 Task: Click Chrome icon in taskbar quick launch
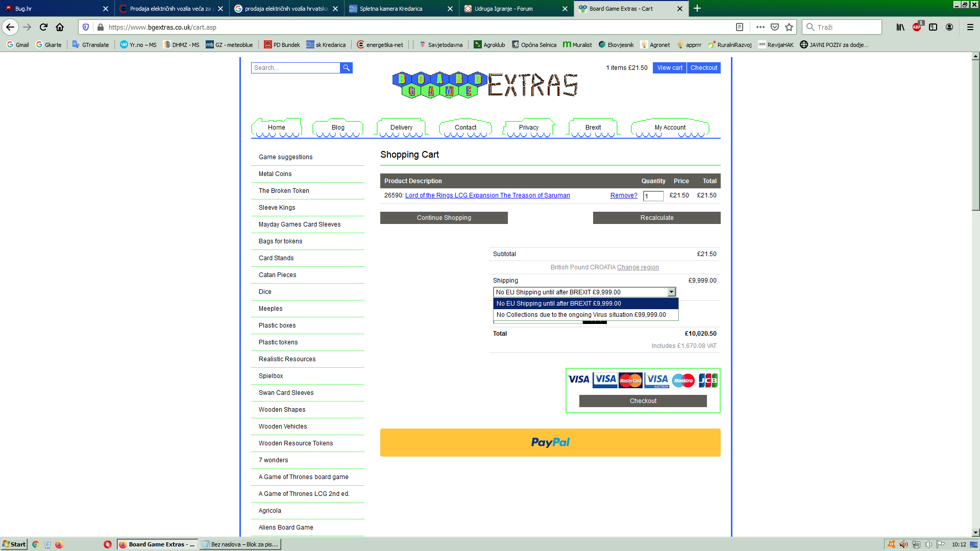pyautogui.click(x=35, y=544)
